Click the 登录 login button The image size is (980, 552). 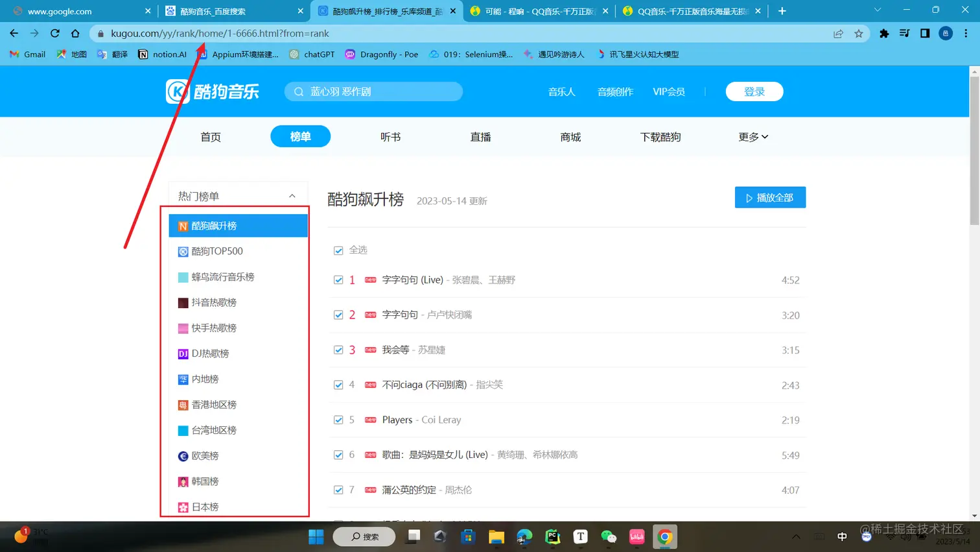754,91
